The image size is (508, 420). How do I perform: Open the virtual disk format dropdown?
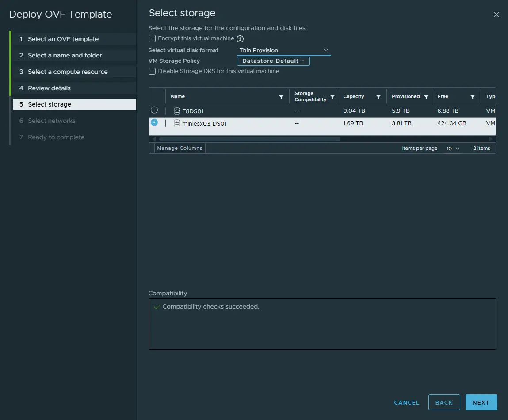click(283, 50)
